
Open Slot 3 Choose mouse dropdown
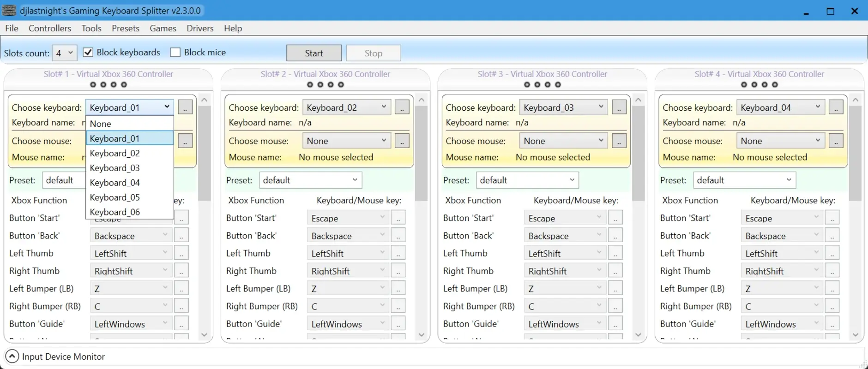[564, 141]
